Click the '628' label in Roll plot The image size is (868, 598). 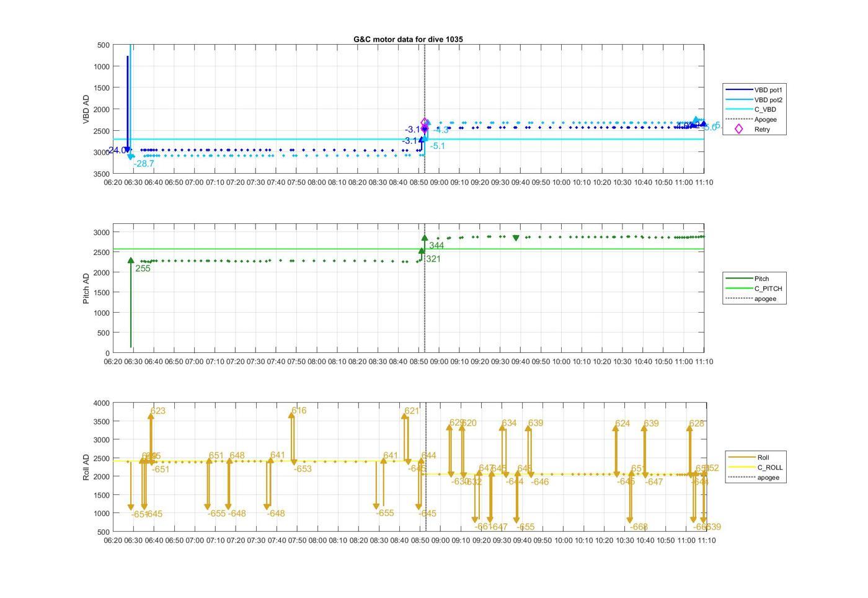tap(697, 424)
